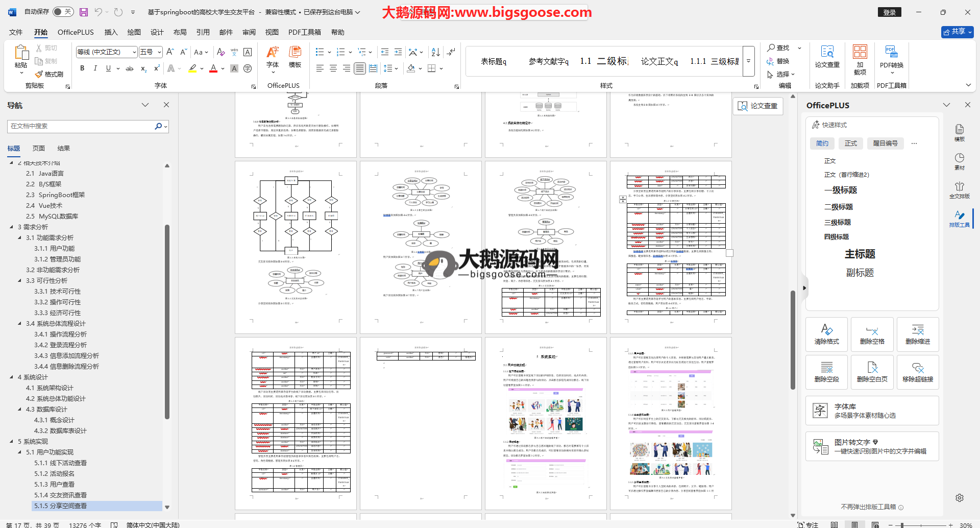980x528 pixels.
Task: Click the zoom slider in status bar
Action: (902, 525)
